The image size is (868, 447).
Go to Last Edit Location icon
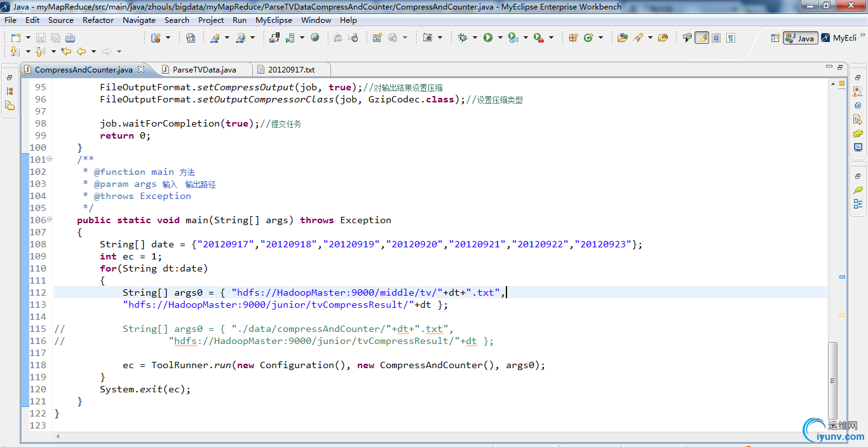pyautogui.click(x=66, y=52)
